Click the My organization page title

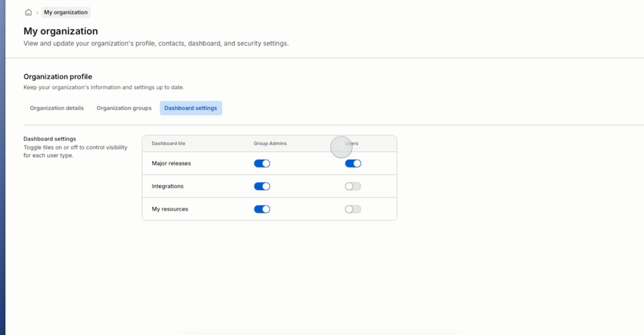61,31
